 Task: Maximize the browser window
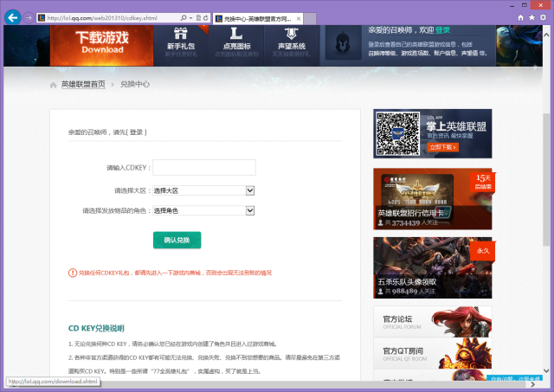click(x=525, y=5)
